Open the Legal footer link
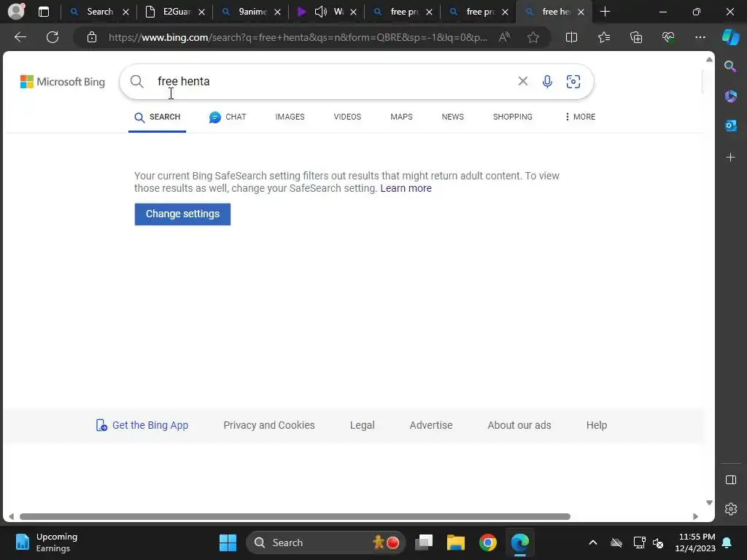Image resolution: width=747 pixels, height=560 pixels. coord(362,425)
